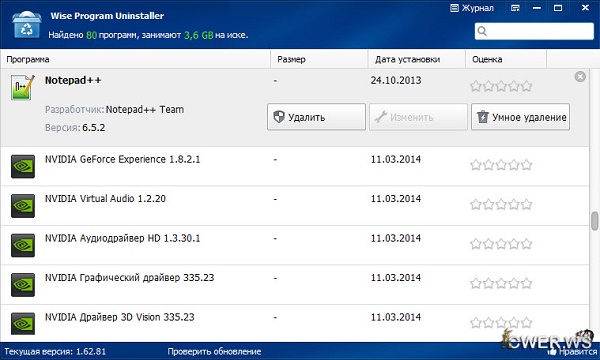This screenshot has height=360, width=600.
Task: Rate Notepad++ five stars
Action: 527,86
